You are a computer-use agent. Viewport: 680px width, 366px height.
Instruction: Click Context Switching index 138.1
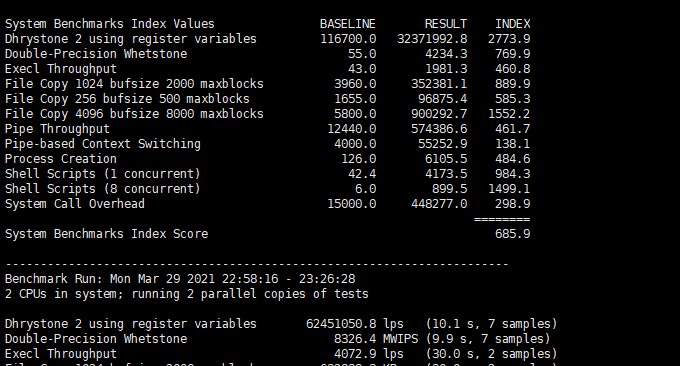(513, 144)
